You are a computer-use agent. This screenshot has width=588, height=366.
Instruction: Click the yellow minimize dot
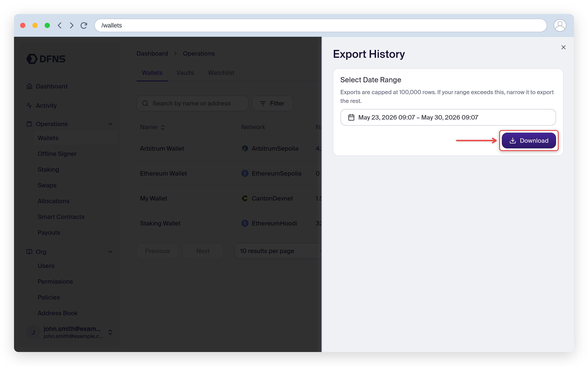tap(35, 25)
